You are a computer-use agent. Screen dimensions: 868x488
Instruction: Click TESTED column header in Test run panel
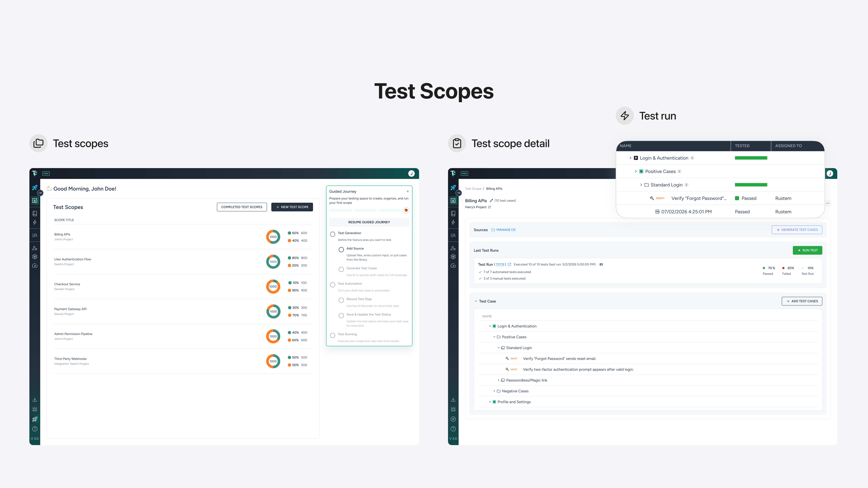[742, 146]
